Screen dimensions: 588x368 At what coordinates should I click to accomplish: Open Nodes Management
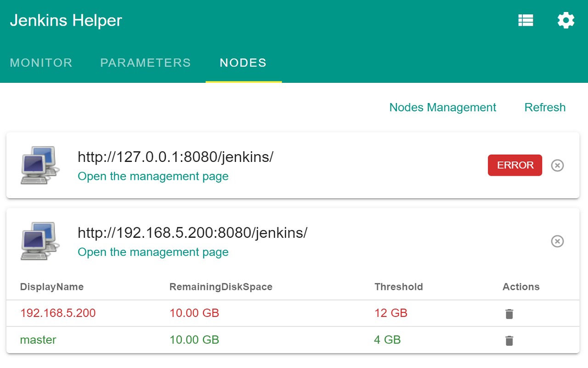442,108
